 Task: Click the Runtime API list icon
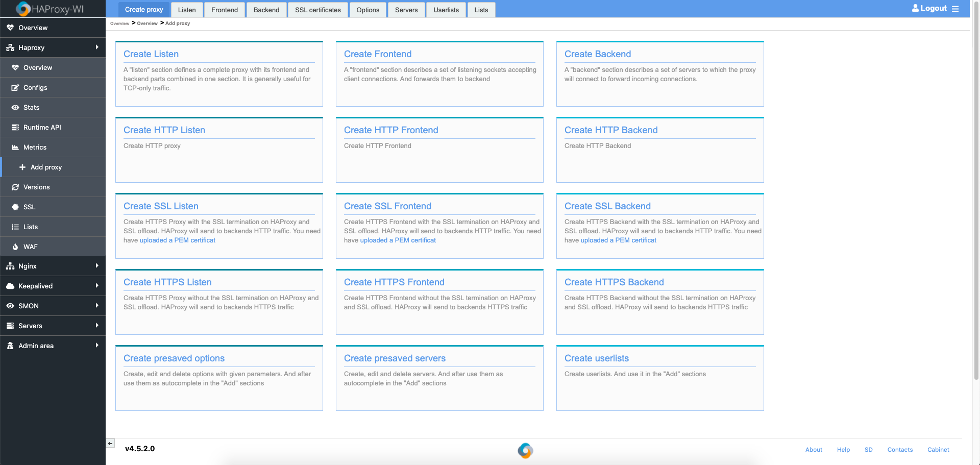(15, 127)
